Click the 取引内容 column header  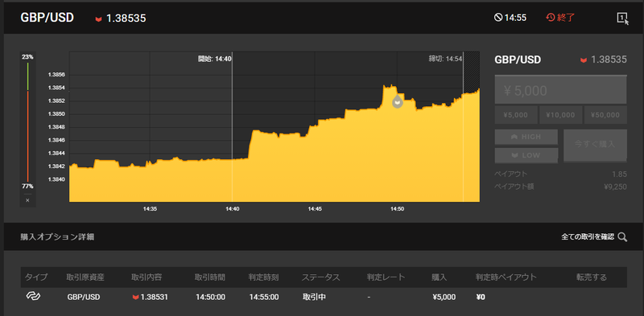click(147, 277)
